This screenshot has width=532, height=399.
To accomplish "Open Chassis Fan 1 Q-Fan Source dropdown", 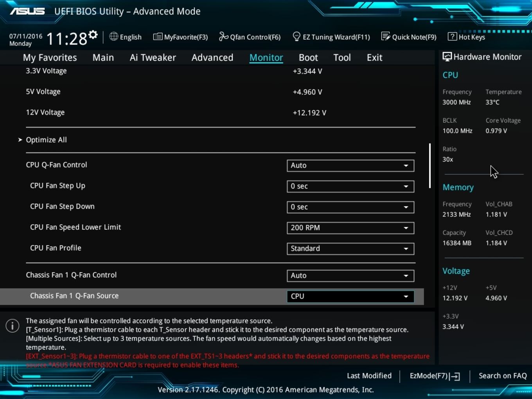I will 350,296.
